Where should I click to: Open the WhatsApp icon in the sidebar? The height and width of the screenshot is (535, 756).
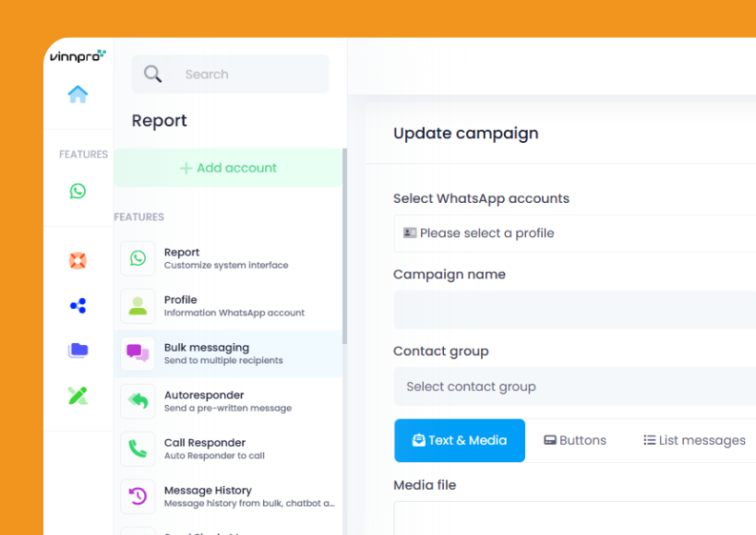click(x=78, y=191)
